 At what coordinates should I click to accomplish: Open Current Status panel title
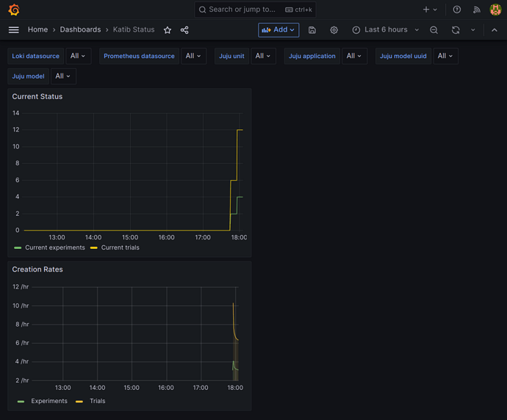tap(37, 97)
